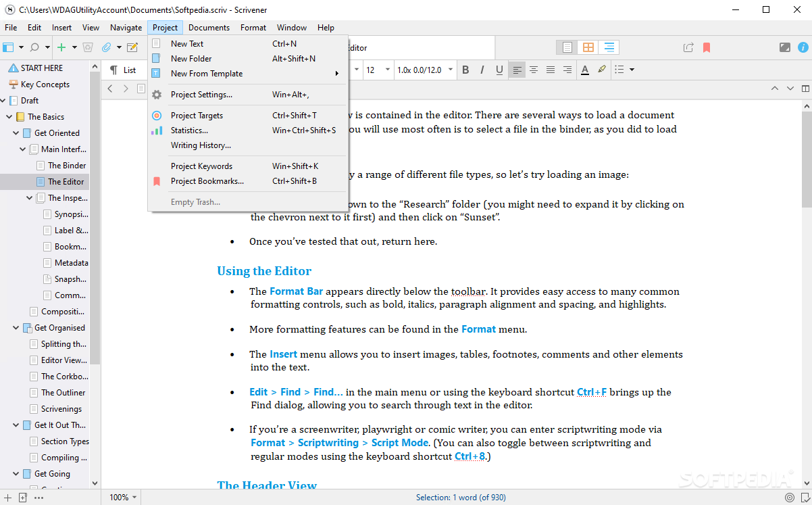Open the Format menu in the menu bar
Screen dimensions: 812x505
click(x=253, y=28)
